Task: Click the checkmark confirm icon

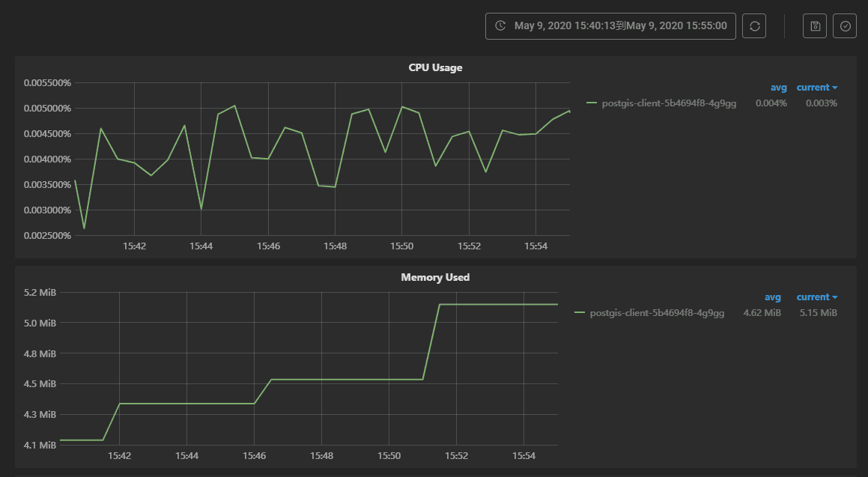Action: coord(846,26)
